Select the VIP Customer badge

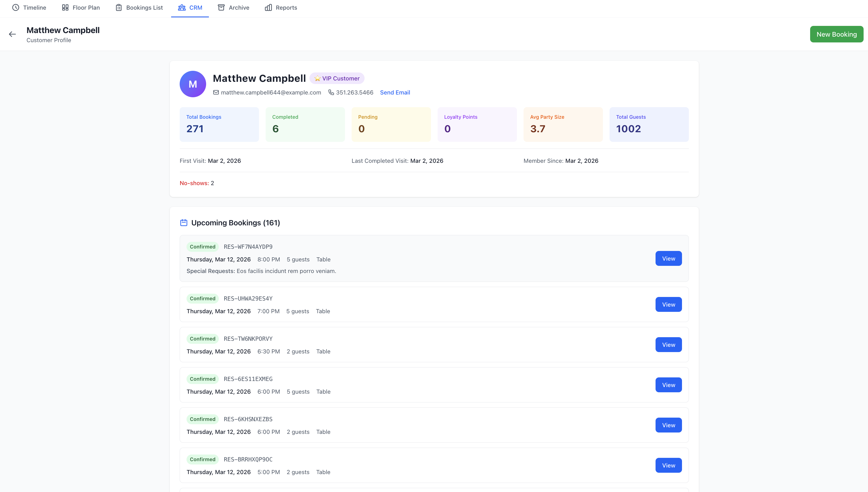pos(337,78)
